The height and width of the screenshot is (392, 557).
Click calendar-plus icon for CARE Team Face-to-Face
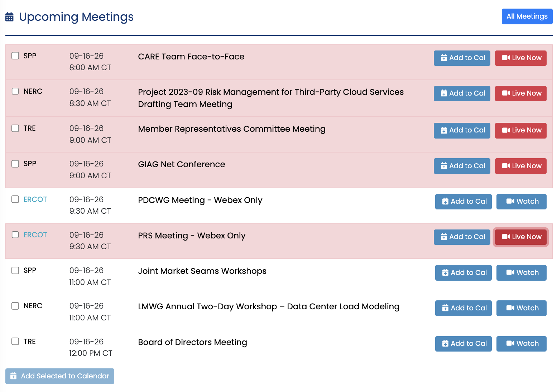(444, 58)
